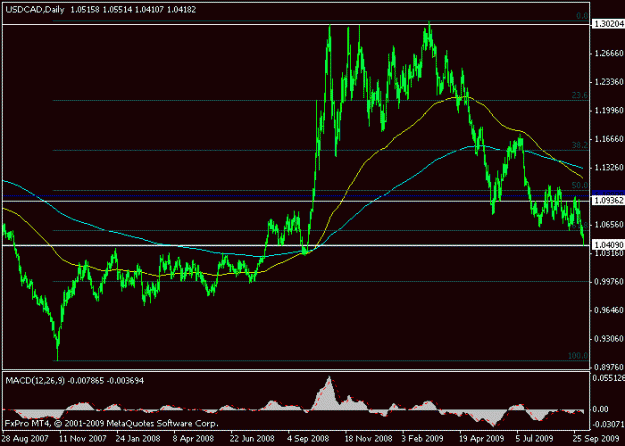Click the 5 Jul 2009 date label
The height and width of the screenshot is (446, 625).
pos(535,438)
